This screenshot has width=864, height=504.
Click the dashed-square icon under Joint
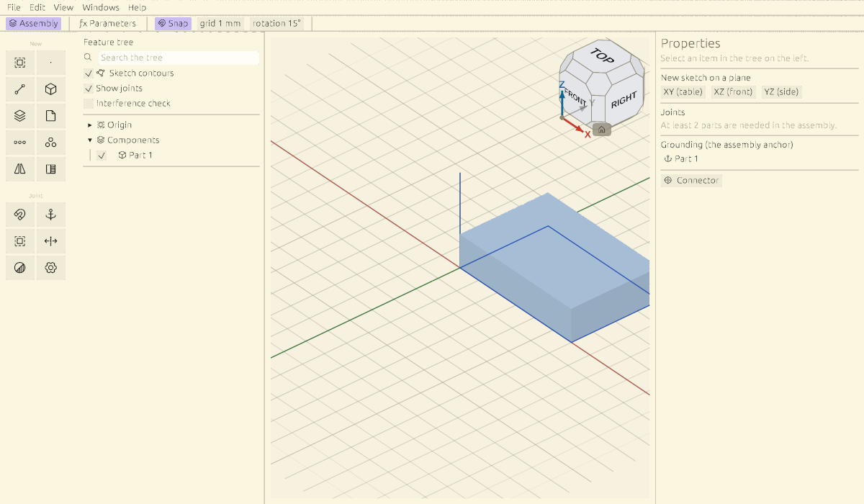point(20,241)
